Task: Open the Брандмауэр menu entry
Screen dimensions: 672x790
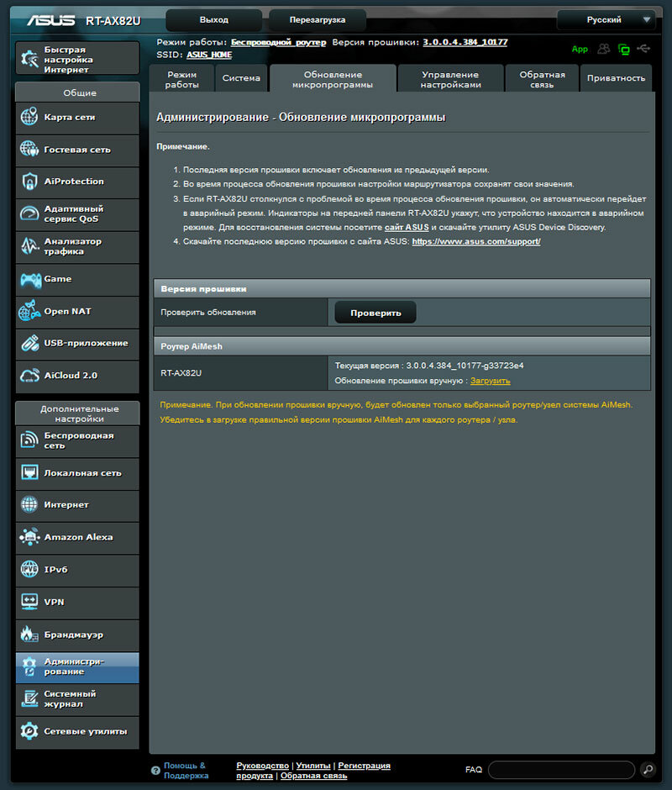Action: pyautogui.click(x=77, y=635)
